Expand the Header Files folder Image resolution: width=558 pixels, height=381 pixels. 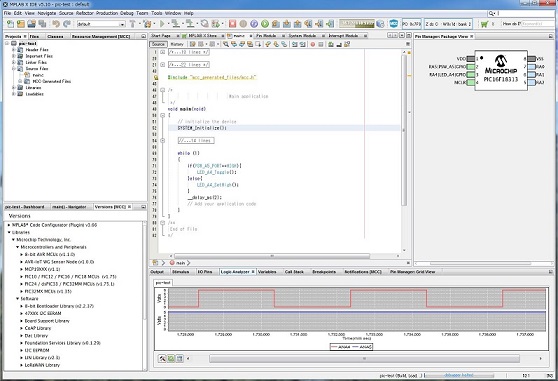tap(14, 50)
